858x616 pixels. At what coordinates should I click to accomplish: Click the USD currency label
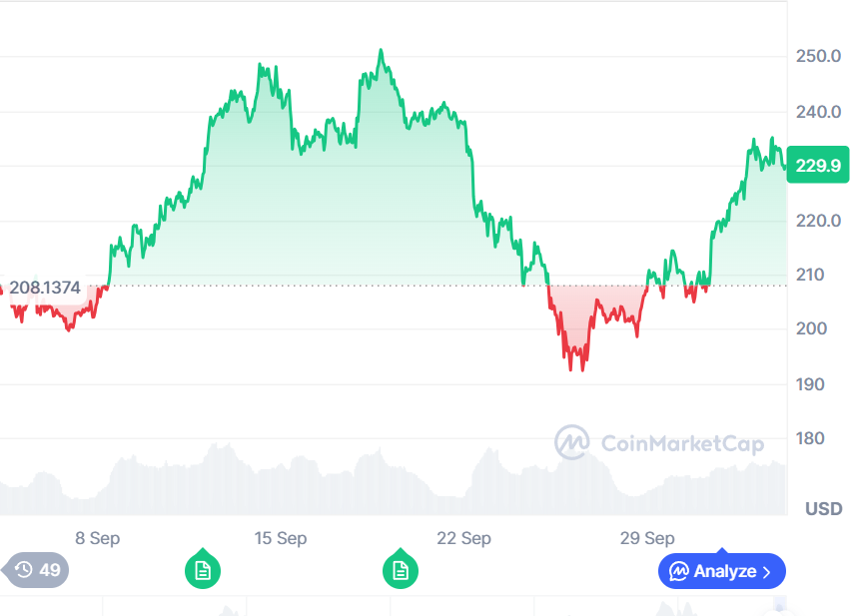click(x=824, y=509)
